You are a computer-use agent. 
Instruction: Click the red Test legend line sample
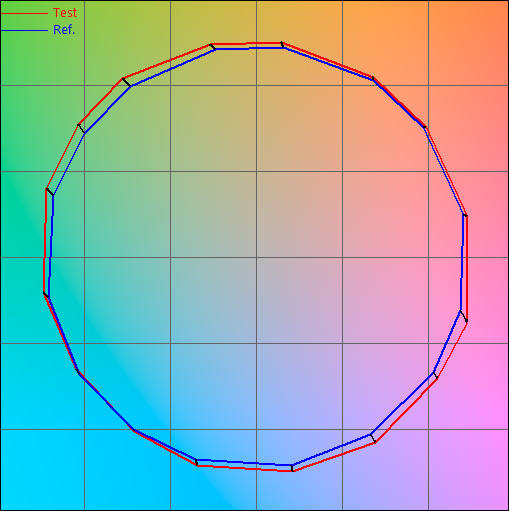pos(25,13)
